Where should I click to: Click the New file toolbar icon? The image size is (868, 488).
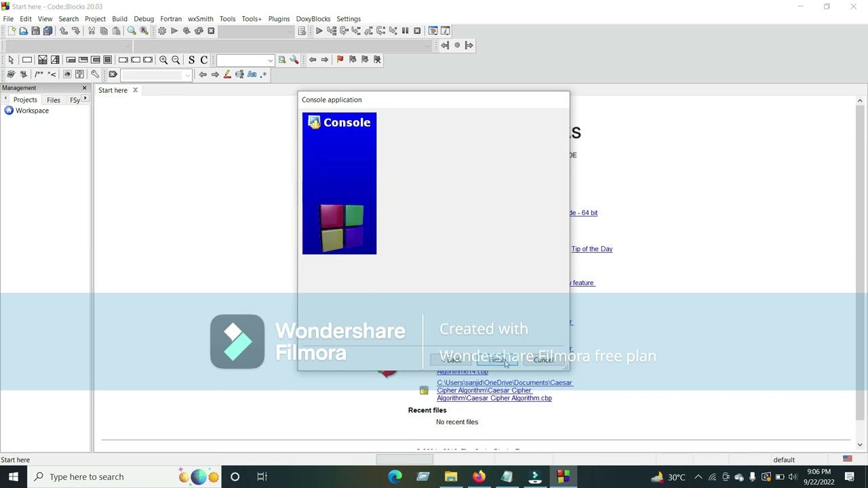coord(11,31)
